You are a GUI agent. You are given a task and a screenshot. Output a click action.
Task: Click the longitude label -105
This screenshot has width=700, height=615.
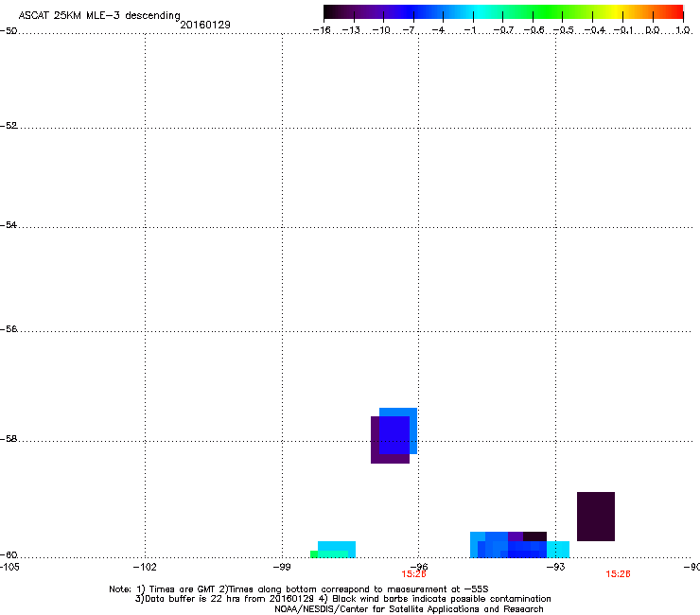(x=9, y=567)
